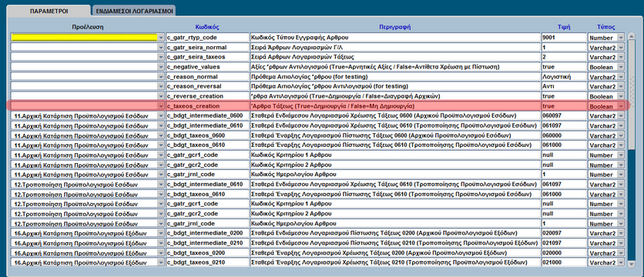This screenshot has height=277, width=644.
Task: Click the value field containing 020000
Action: pyautogui.click(x=564, y=252)
